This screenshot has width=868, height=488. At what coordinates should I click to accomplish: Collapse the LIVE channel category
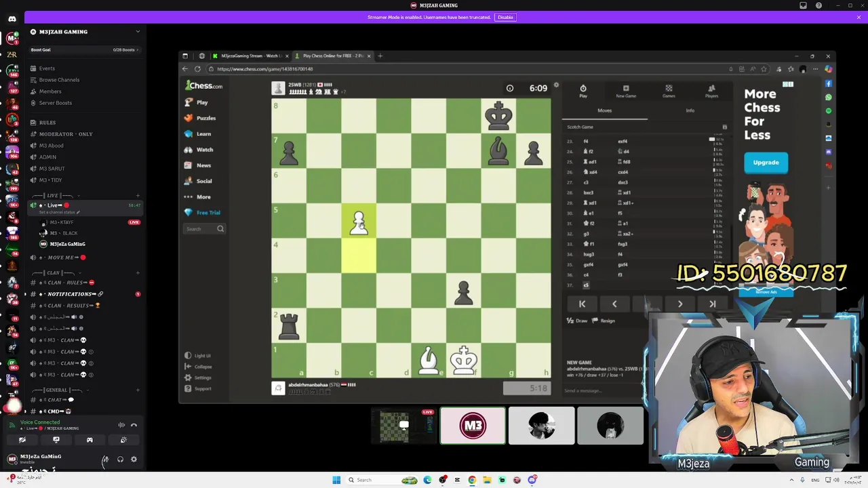click(x=52, y=196)
